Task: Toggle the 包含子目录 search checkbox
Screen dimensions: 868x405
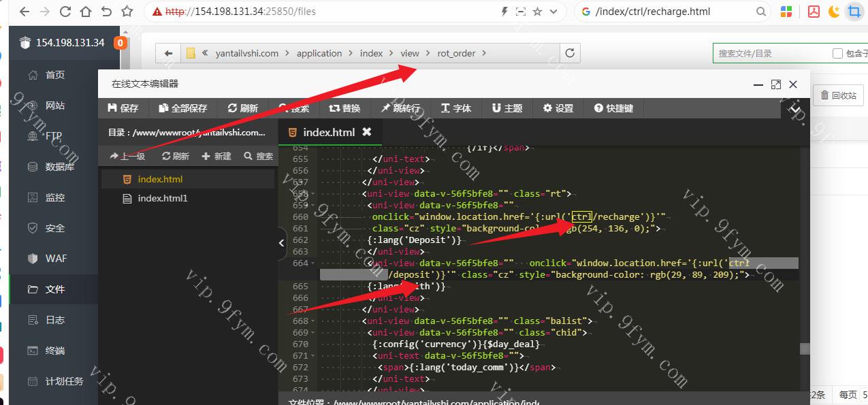Action: pyautogui.click(x=837, y=53)
